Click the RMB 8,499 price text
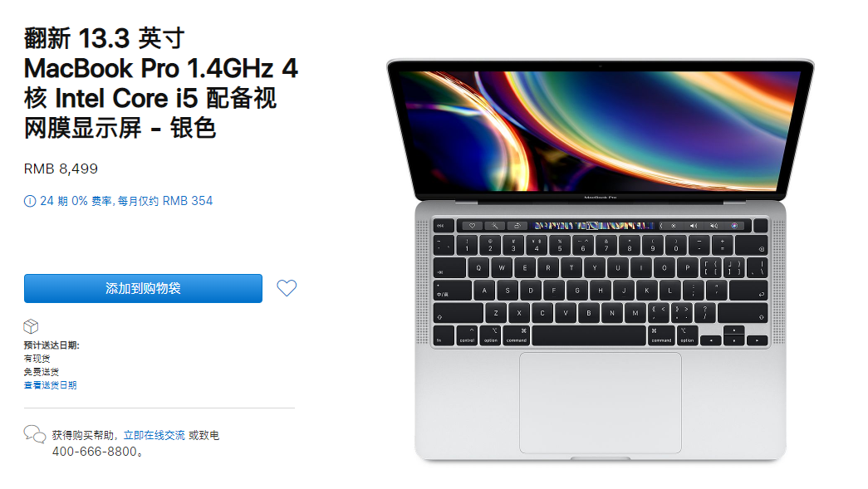The height and width of the screenshot is (489, 868). point(61,169)
